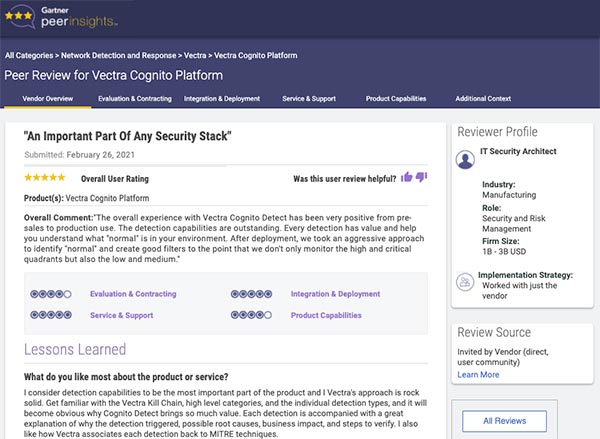Screen dimensions: 600x439
Task: Go to All Categories breadcrumb
Action: [x=29, y=55]
